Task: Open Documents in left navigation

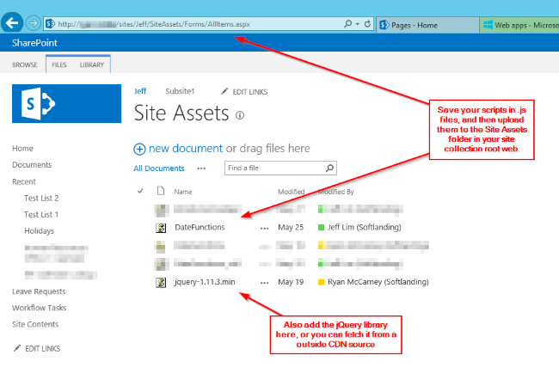Action: (x=32, y=165)
